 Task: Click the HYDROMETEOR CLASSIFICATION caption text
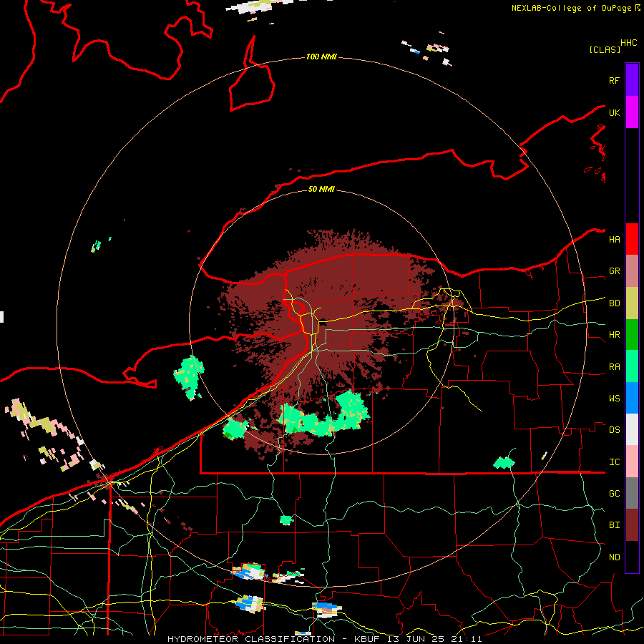[251, 639]
